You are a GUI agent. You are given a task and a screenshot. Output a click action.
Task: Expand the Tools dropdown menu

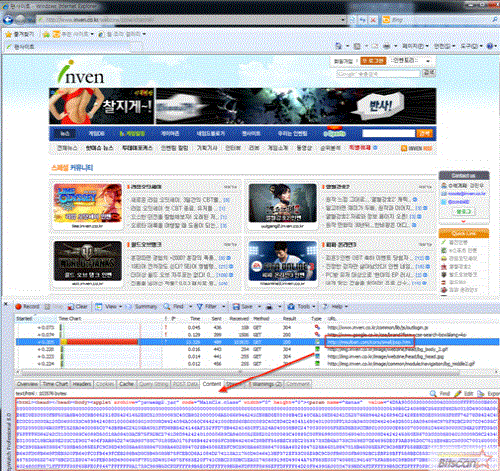(x=314, y=307)
